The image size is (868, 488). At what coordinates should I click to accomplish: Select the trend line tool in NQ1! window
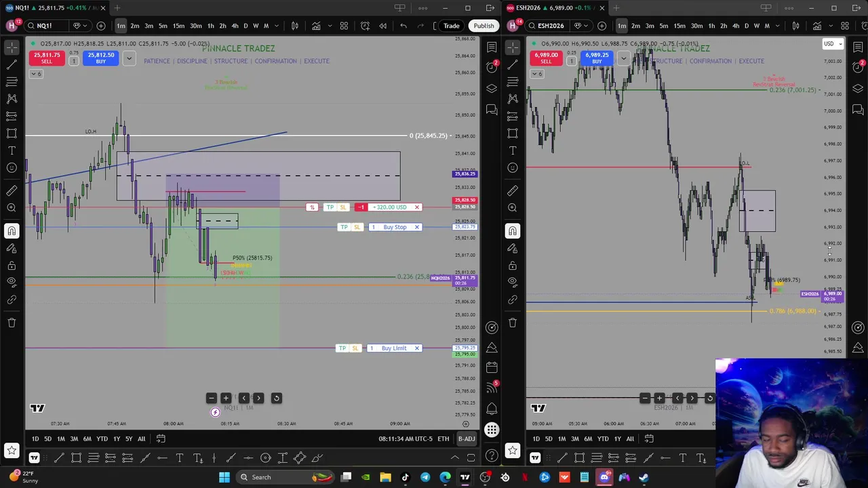click(x=12, y=64)
